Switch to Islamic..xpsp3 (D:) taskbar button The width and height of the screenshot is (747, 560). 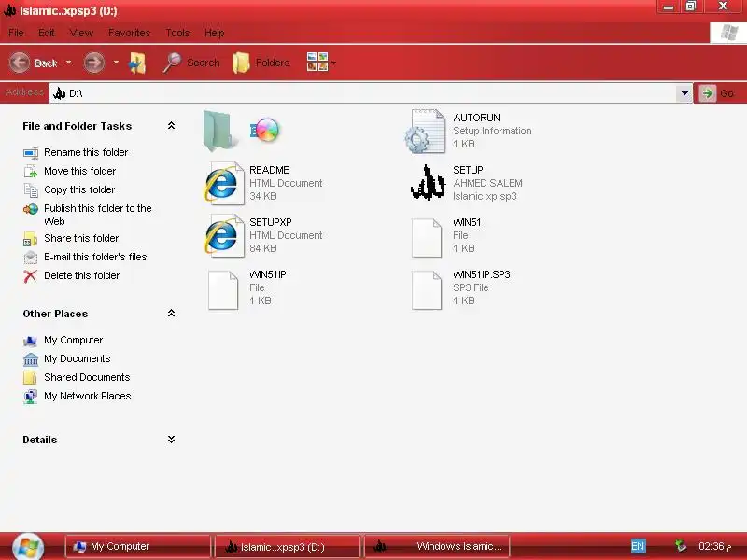(288, 547)
